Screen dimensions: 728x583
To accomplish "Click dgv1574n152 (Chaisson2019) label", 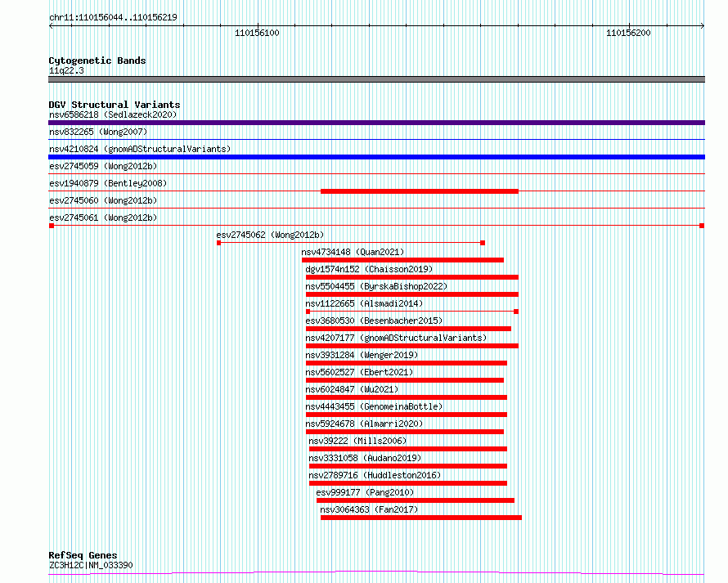I will pyautogui.click(x=369, y=269).
